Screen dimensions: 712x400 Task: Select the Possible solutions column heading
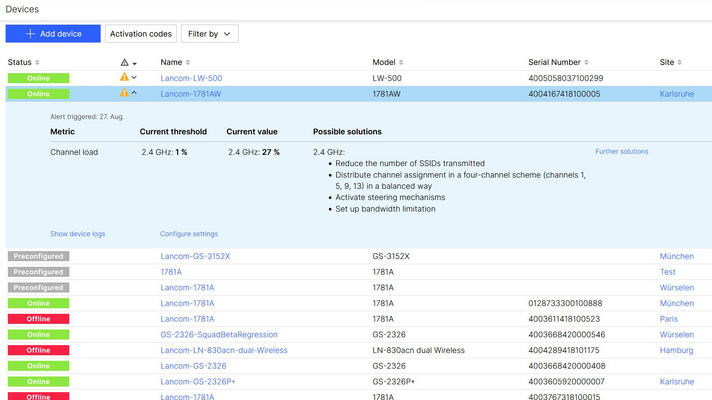347,132
